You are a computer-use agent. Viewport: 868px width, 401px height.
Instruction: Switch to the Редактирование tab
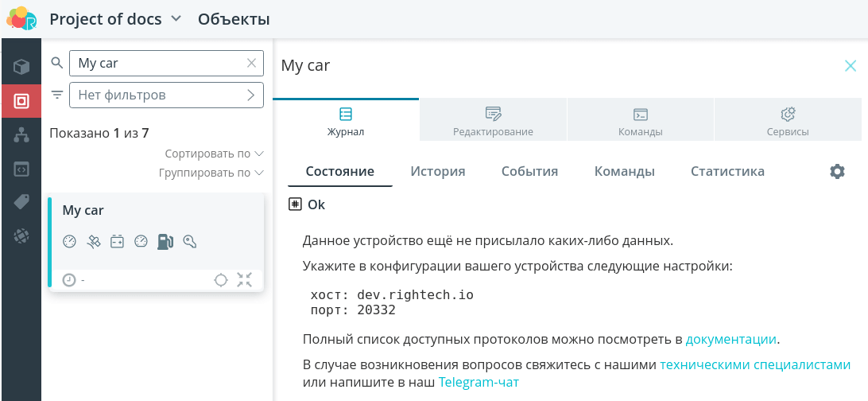[494, 121]
